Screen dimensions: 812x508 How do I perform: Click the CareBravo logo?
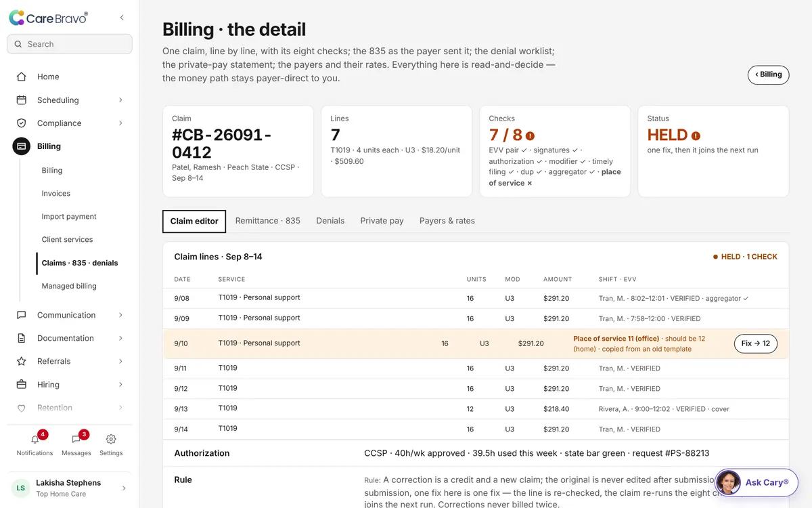pyautogui.click(x=48, y=18)
